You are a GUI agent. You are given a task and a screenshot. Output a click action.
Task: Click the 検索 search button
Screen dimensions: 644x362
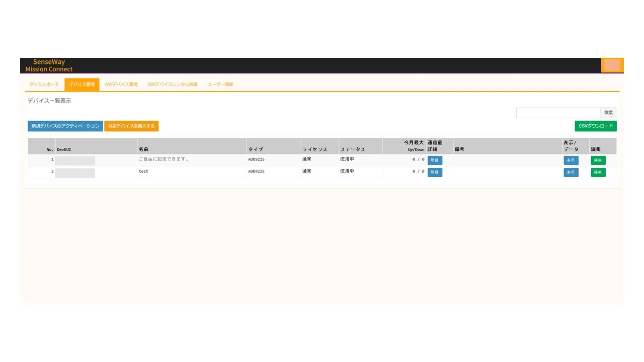[608, 113]
